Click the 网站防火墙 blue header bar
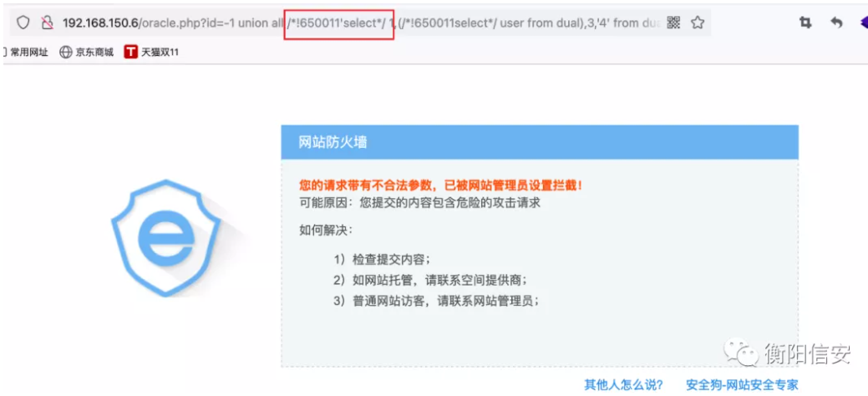The width and height of the screenshot is (868, 396). (540, 142)
